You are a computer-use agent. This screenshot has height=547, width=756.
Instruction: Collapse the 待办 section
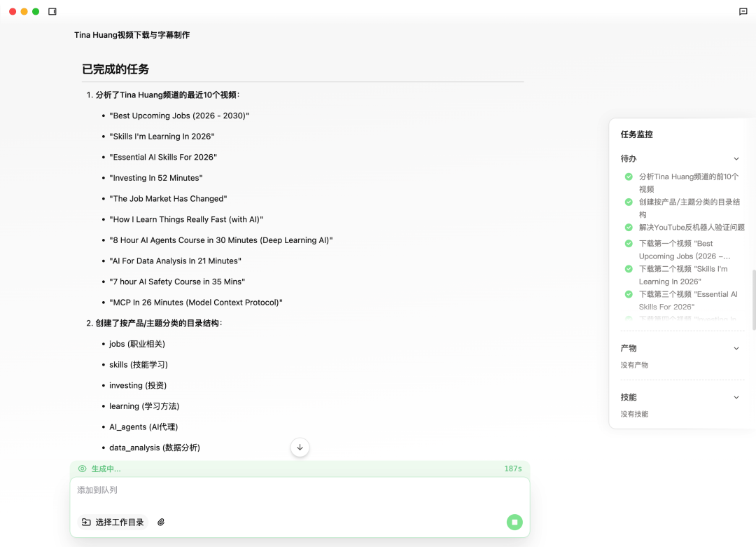point(736,159)
